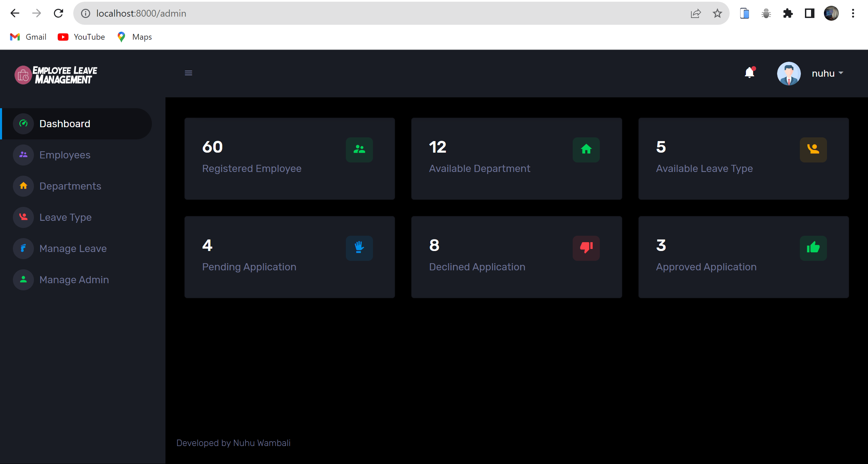The image size is (868, 464).
Task: Click the Employee Leave Management logo
Action: 55,74
